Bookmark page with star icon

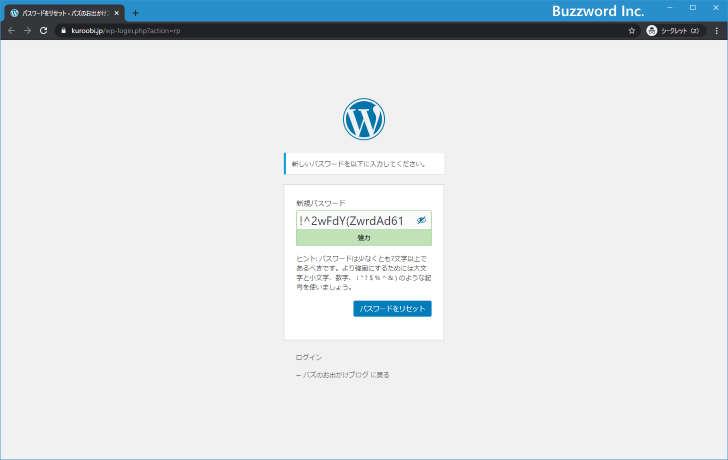(631, 31)
